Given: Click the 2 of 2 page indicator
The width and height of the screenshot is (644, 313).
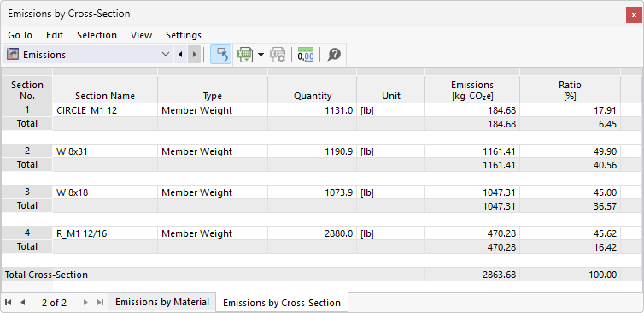Looking at the screenshot, I should click(54, 303).
